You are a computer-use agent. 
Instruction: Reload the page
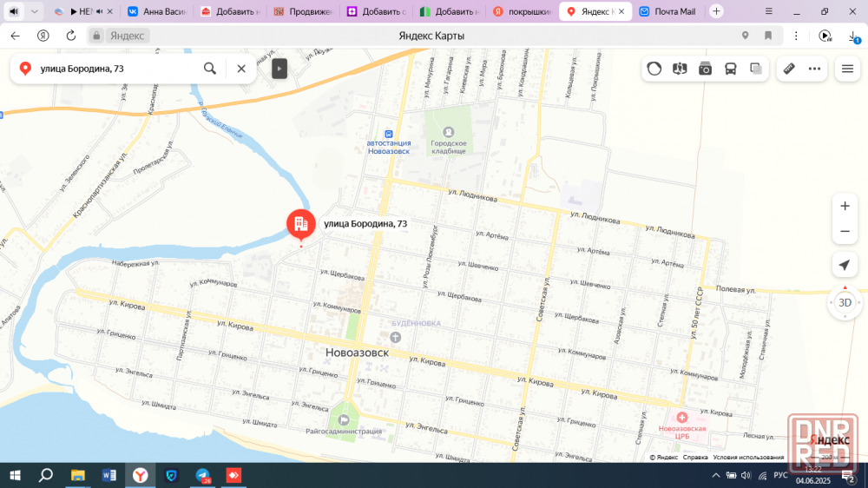(x=71, y=36)
